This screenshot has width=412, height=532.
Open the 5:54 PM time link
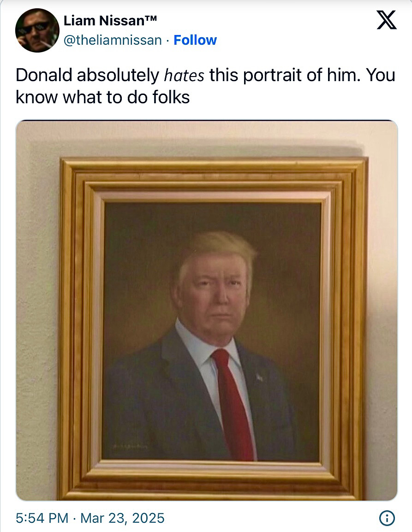[42, 518]
